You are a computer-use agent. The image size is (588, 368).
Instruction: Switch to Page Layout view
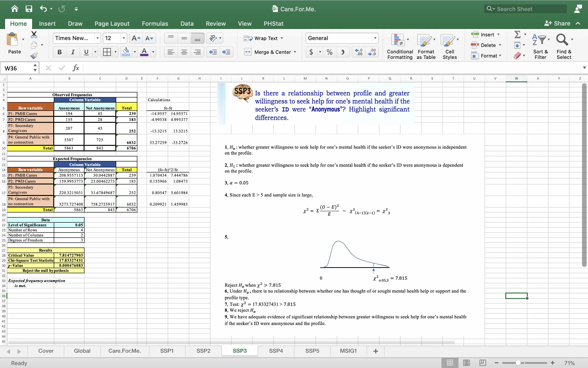[x=466, y=363]
